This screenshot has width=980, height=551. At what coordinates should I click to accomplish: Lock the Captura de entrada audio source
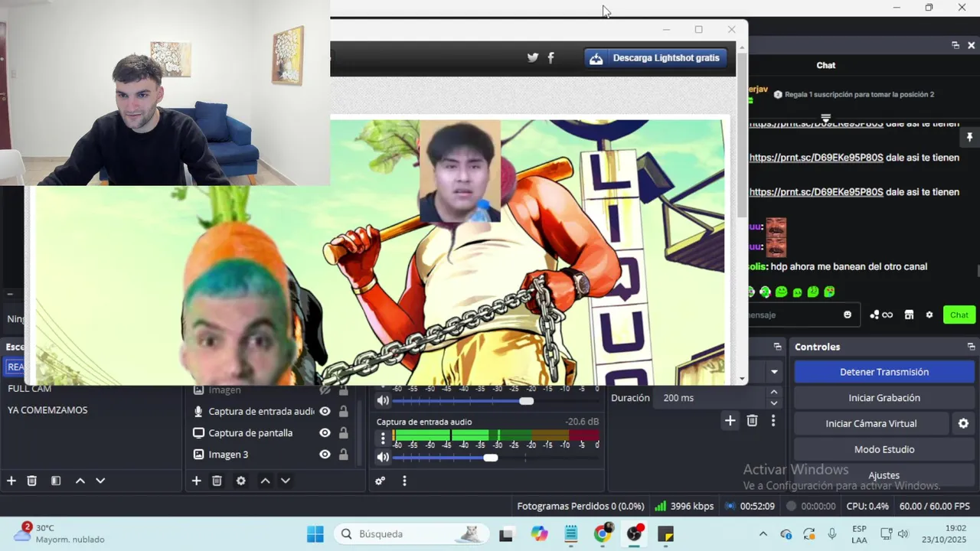343,411
